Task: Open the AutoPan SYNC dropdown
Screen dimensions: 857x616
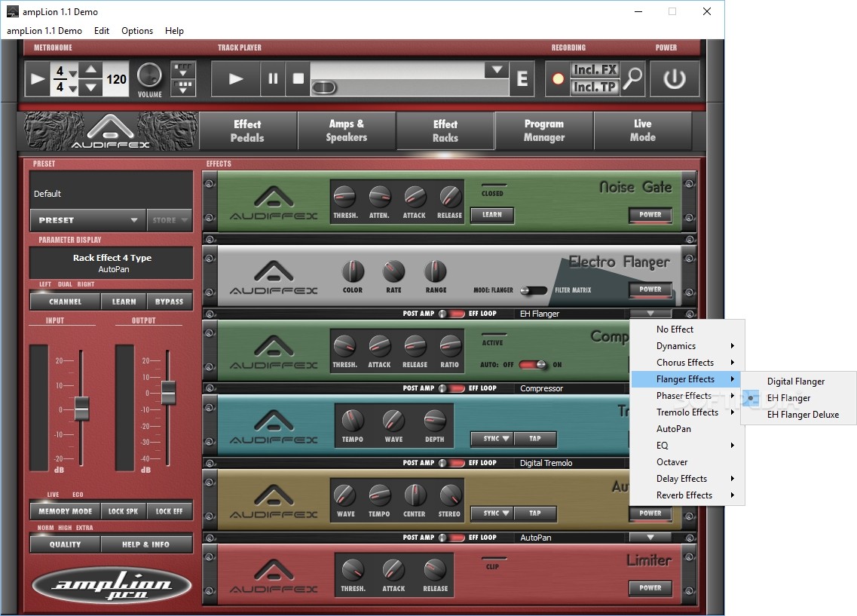Action: (491, 513)
